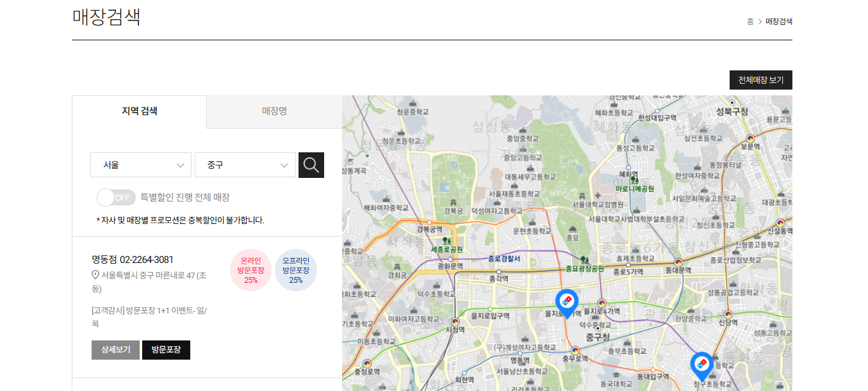
Task: Click the 청운중학교 label on map
Action: 412,111
